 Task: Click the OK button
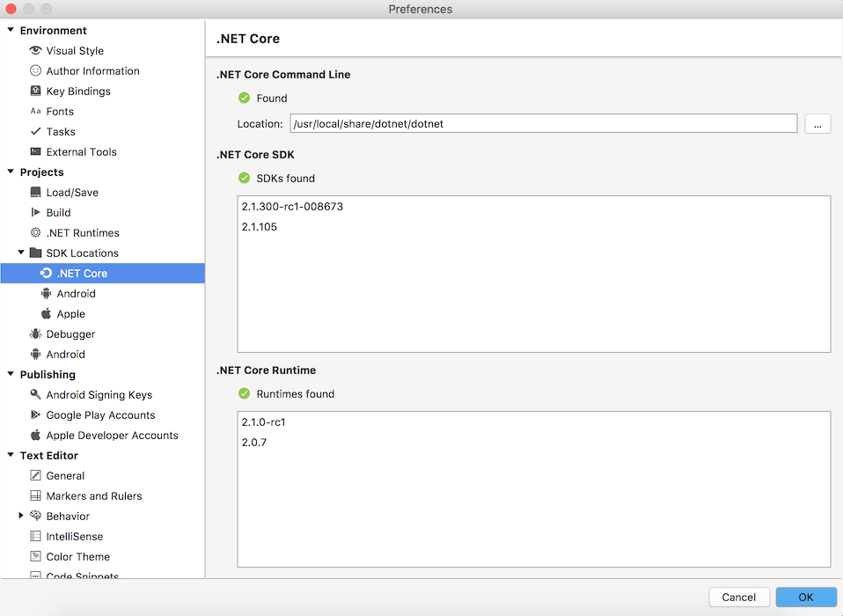(806, 598)
